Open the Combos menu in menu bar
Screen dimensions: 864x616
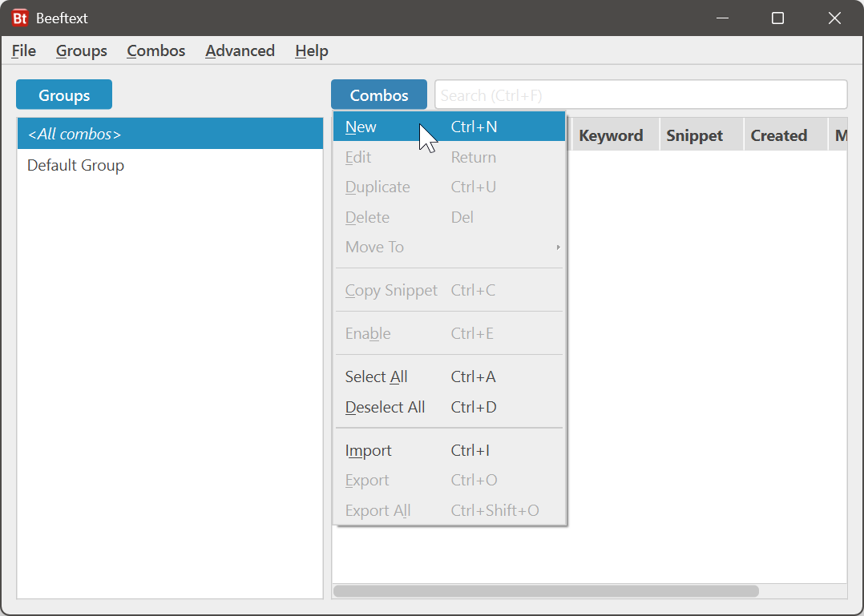point(156,50)
